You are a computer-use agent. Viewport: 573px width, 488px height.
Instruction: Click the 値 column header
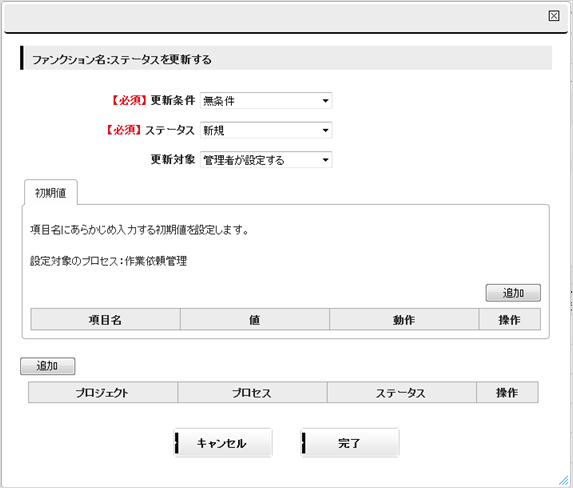point(255,319)
